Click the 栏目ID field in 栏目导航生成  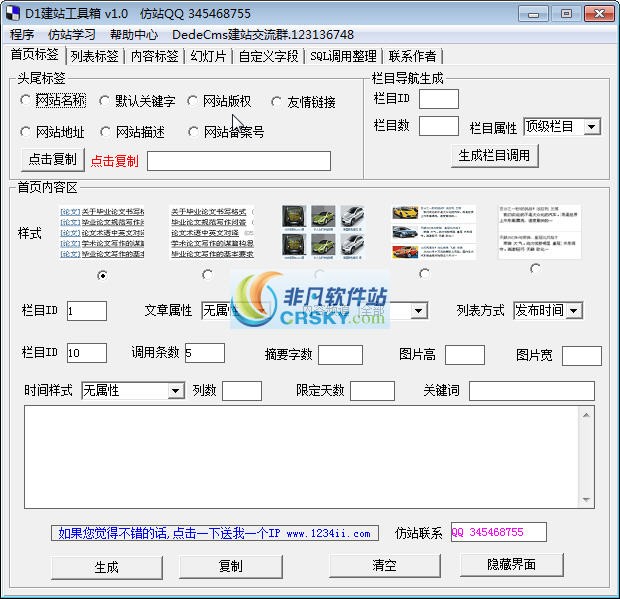click(x=439, y=98)
